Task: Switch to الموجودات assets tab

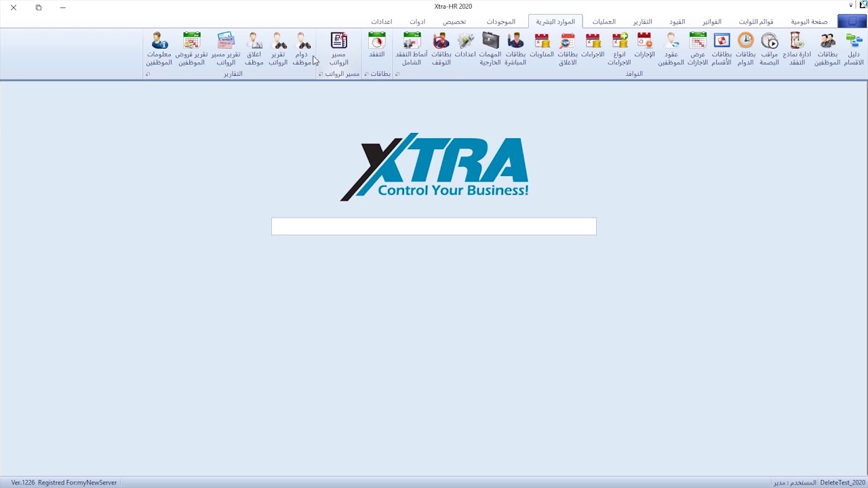Action: point(500,22)
